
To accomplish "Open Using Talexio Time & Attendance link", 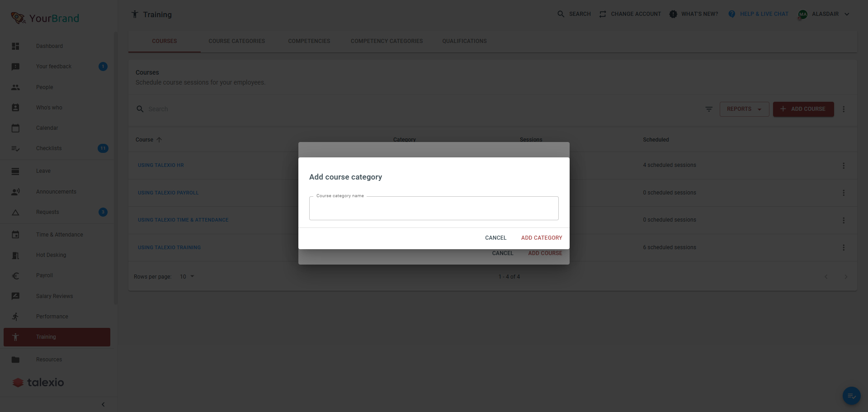I will click(183, 220).
